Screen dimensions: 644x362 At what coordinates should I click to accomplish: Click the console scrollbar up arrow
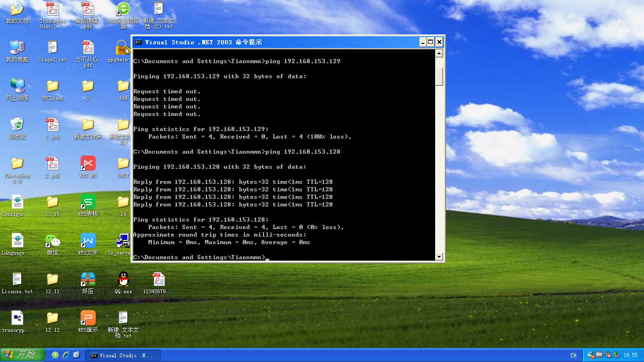439,54
